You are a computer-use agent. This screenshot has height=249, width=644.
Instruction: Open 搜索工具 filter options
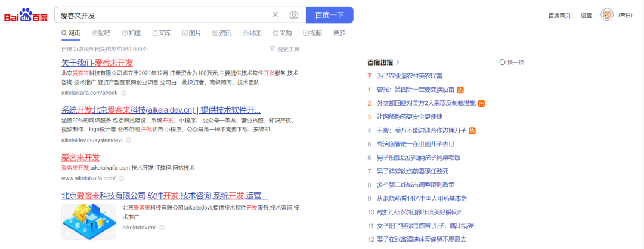[284, 49]
